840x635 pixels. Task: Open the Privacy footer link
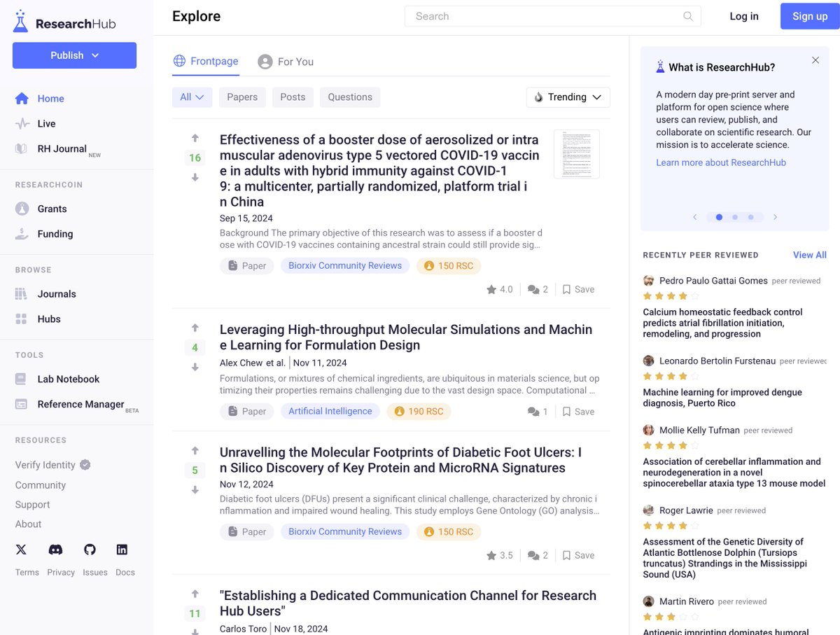[61, 572]
